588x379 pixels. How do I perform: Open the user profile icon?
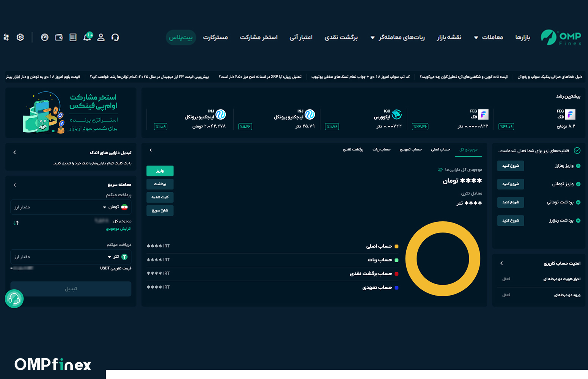point(101,37)
